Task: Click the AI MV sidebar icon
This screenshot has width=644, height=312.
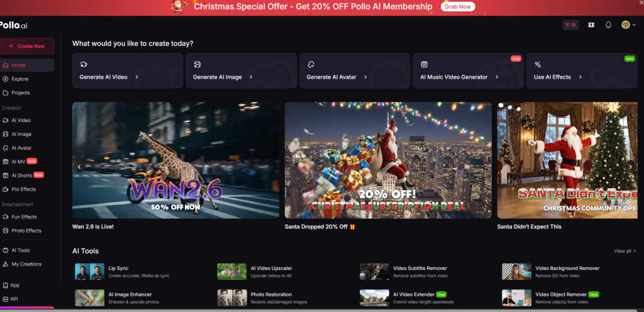Action: pyautogui.click(x=5, y=162)
